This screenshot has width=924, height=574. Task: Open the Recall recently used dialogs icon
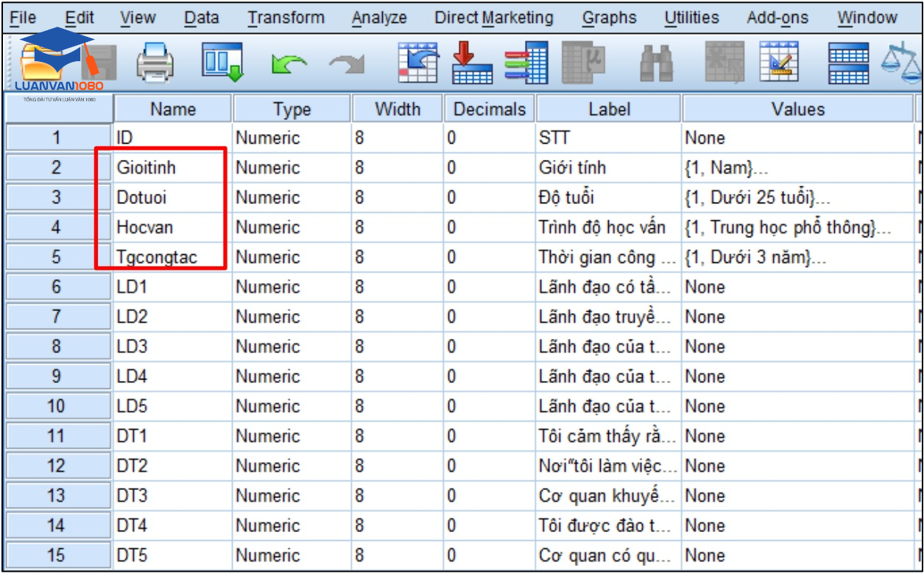pos(222,64)
